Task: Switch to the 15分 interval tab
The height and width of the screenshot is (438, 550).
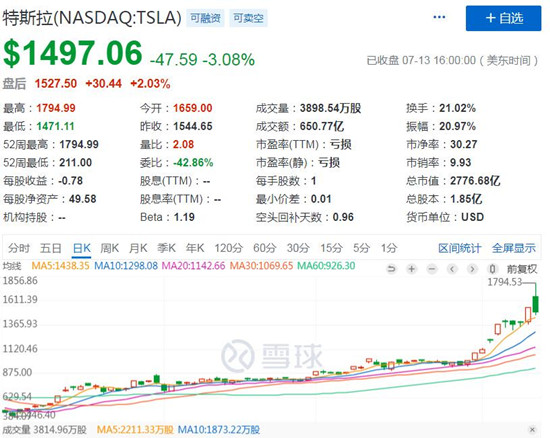Action: point(331,248)
